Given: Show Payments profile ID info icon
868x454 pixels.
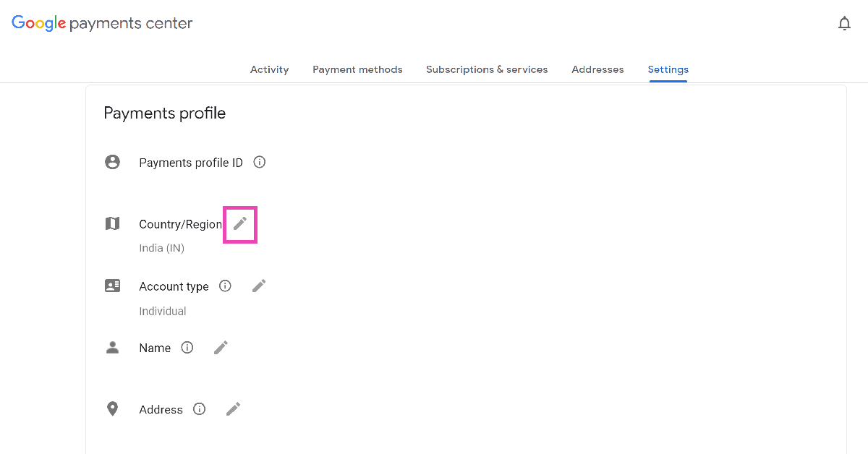Looking at the screenshot, I should (x=260, y=163).
